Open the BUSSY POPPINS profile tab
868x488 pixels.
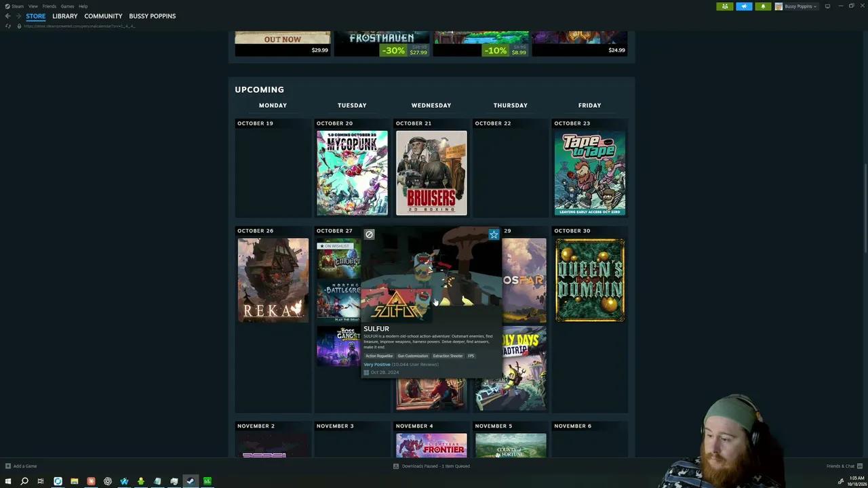point(153,16)
